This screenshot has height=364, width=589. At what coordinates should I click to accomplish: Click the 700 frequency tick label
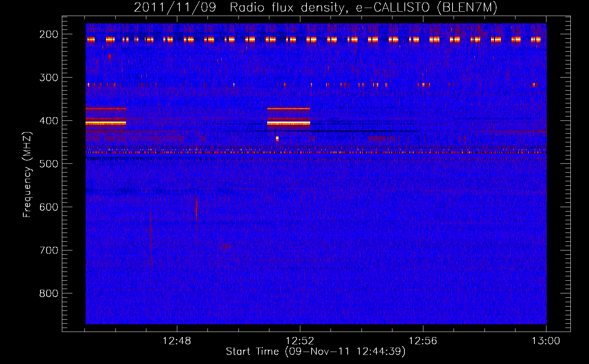click(49, 250)
